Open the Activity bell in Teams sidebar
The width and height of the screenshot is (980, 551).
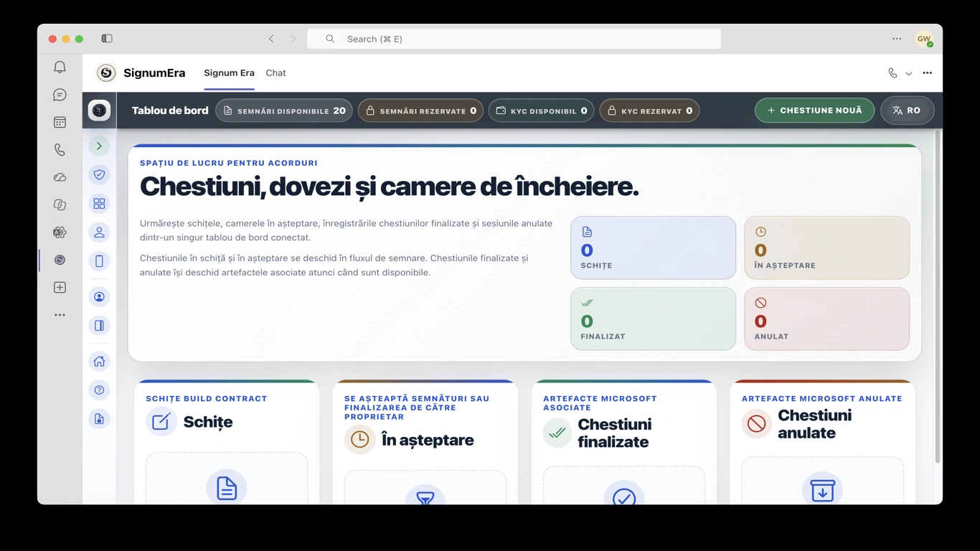[60, 67]
